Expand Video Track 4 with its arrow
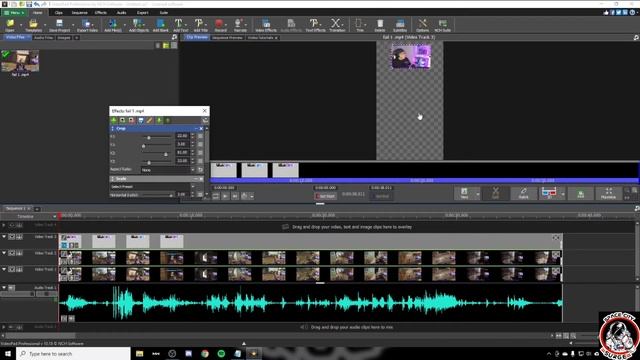 point(4,225)
